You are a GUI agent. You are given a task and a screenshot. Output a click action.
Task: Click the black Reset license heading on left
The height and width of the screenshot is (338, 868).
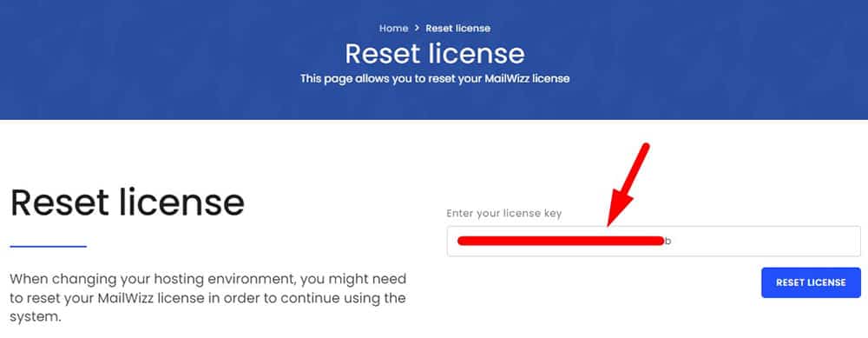pyautogui.click(x=128, y=202)
